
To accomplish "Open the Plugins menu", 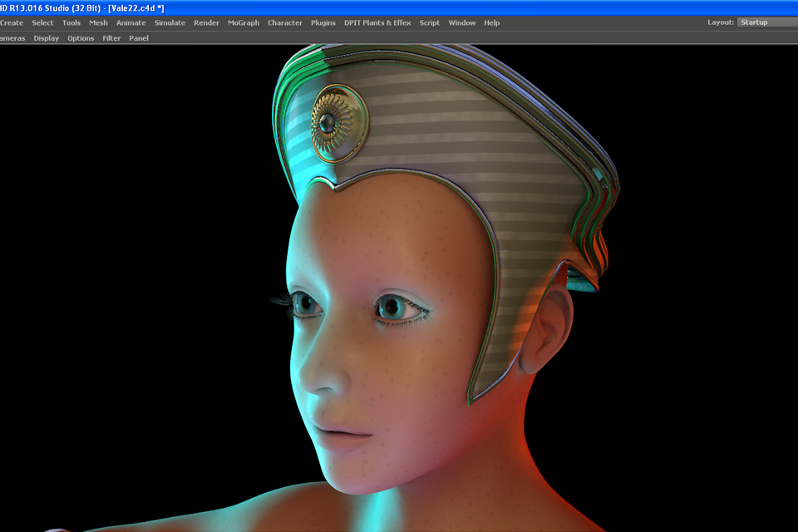I will pos(323,23).
